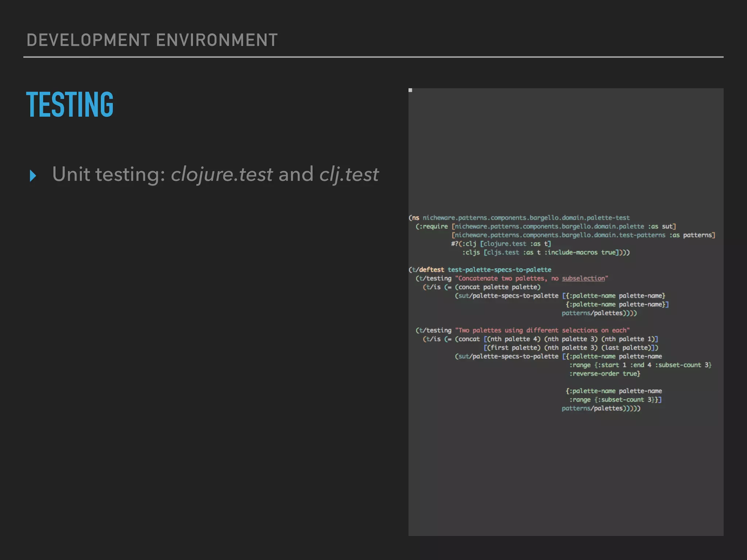The image size is (747, 560).
Task: Click the 'DEVELOPMENT ENVIRONMENT' header text
Action: point(152,40)
